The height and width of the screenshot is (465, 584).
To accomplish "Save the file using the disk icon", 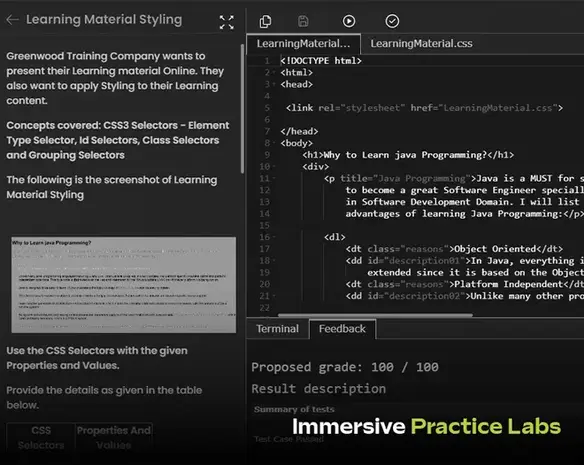I will [x=303, y=21].
